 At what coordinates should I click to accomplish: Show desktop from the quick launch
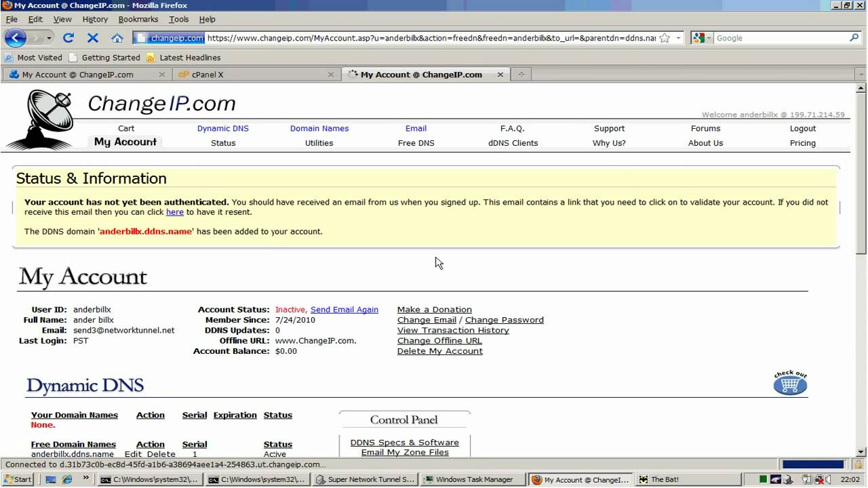point(51,479)
